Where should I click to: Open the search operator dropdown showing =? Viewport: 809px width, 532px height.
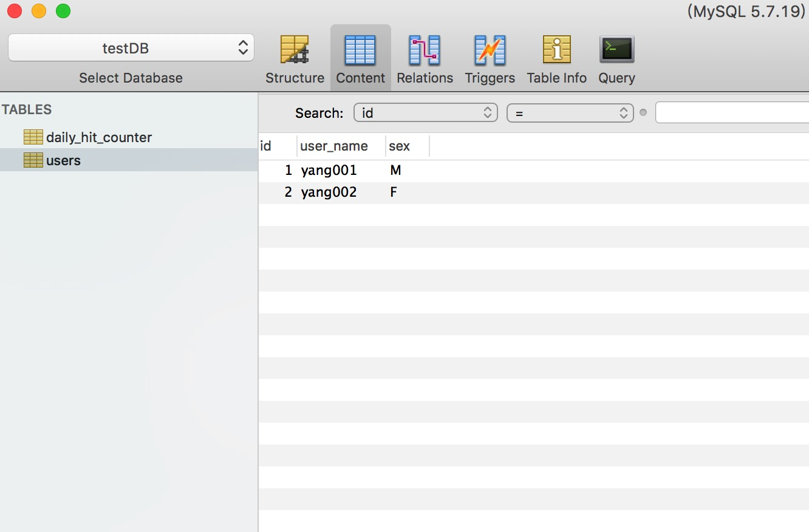point(570,113)
